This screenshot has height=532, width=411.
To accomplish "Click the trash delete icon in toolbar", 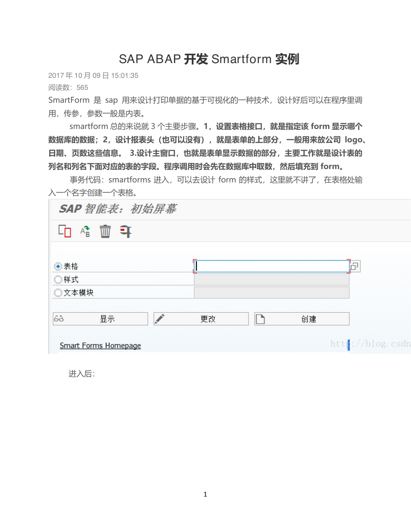I will (x=105, y=231).
